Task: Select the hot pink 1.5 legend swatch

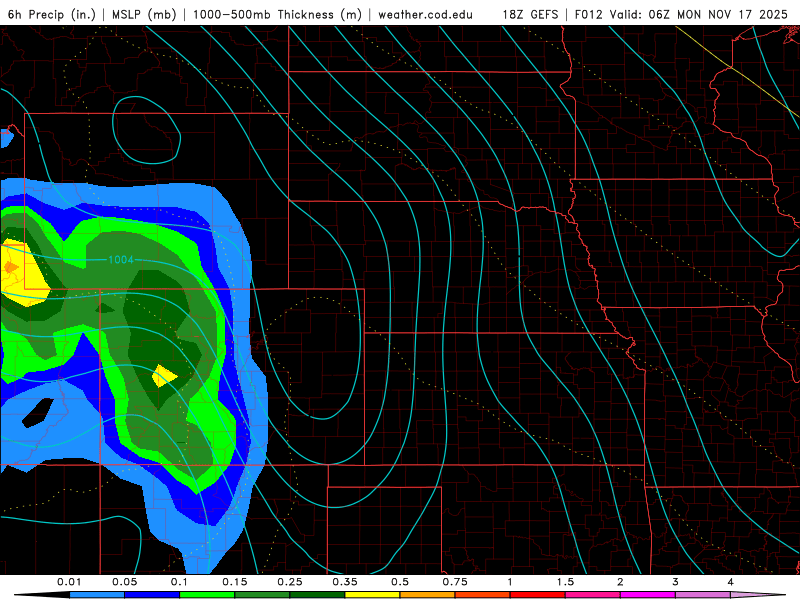Action: point(593,595)
